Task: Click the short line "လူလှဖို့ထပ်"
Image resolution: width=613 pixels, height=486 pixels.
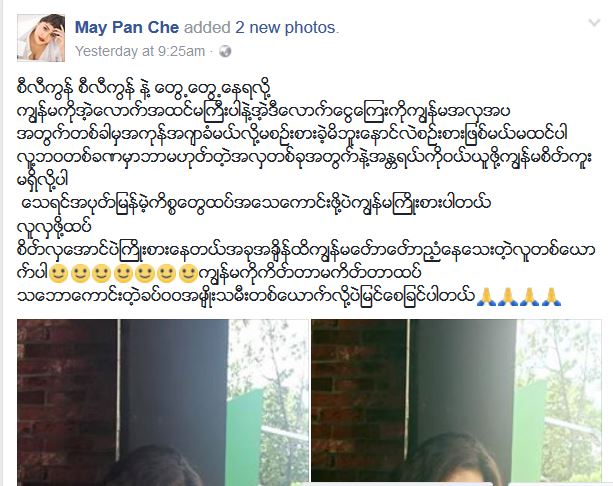Action: coord(54,226)
